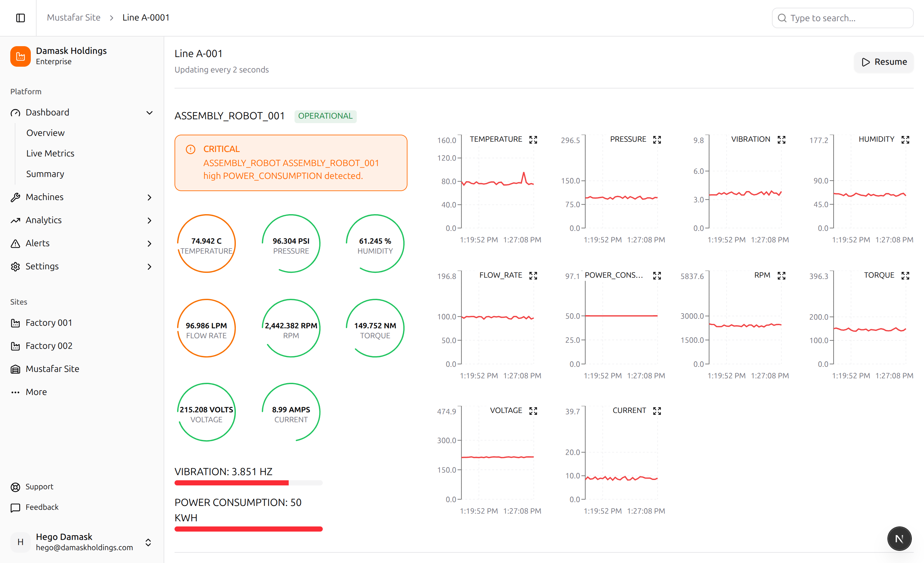Collapse the Dashboard menu section
Viewport: 924px width, 563px height.
149,113
